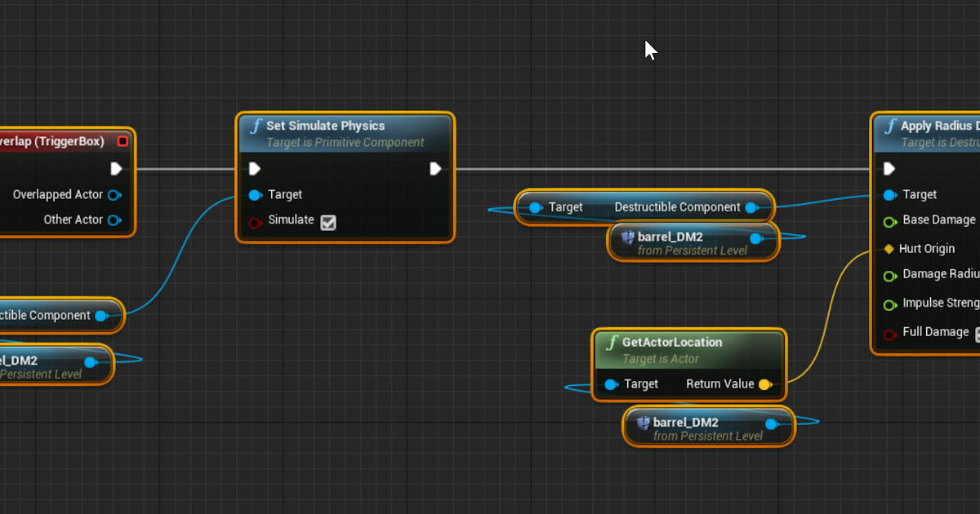
Task: Click the Target input pin on Apply Radius Damage
Action: [x=889, y=195]
